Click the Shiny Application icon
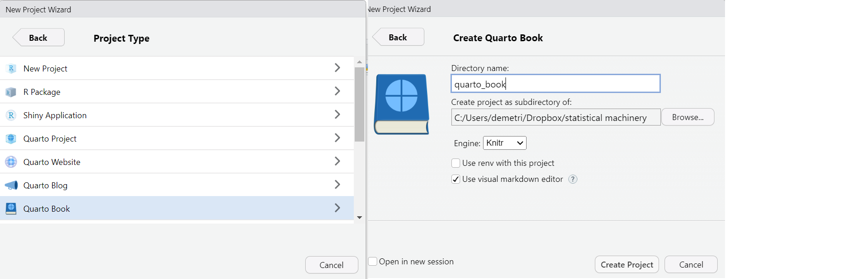The height and width of the screenshot is (279, 868). click(11, 115)
